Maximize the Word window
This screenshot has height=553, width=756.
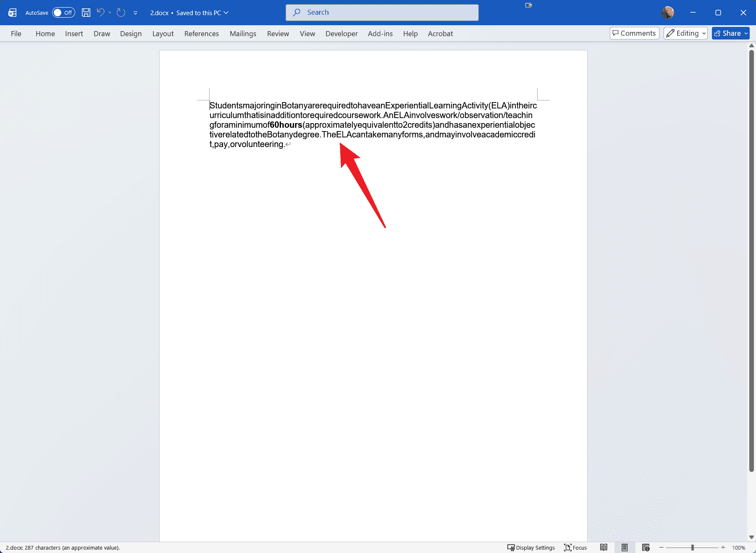click(718, 13)
